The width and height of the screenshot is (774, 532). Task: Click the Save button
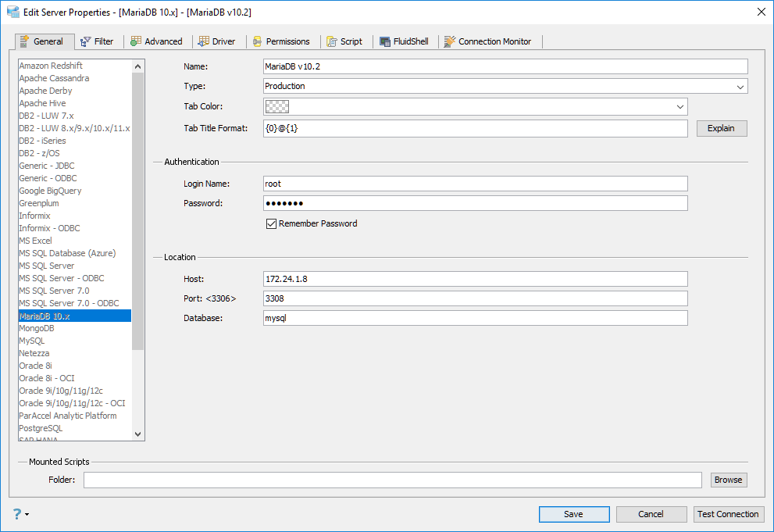574,514
